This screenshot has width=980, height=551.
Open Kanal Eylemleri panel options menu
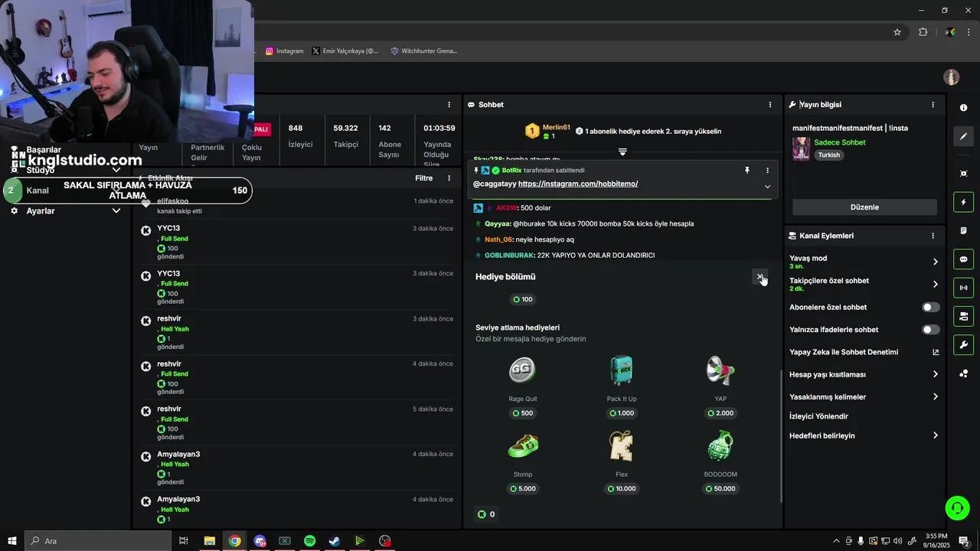(933, 236)
